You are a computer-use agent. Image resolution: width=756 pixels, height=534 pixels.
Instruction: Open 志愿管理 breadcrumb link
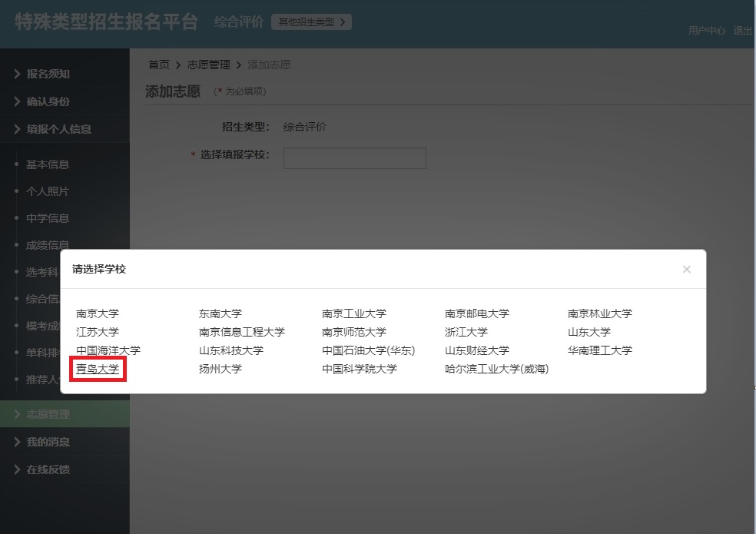coord(209,65)
